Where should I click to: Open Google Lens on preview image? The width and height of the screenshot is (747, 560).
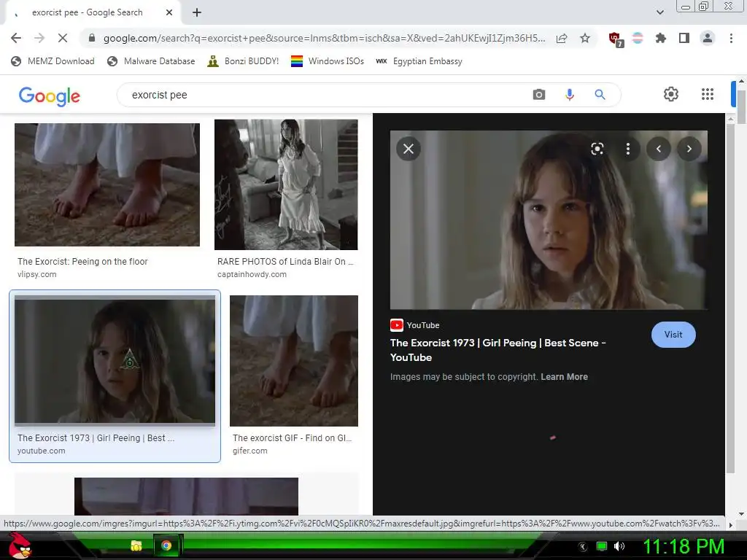597,149
